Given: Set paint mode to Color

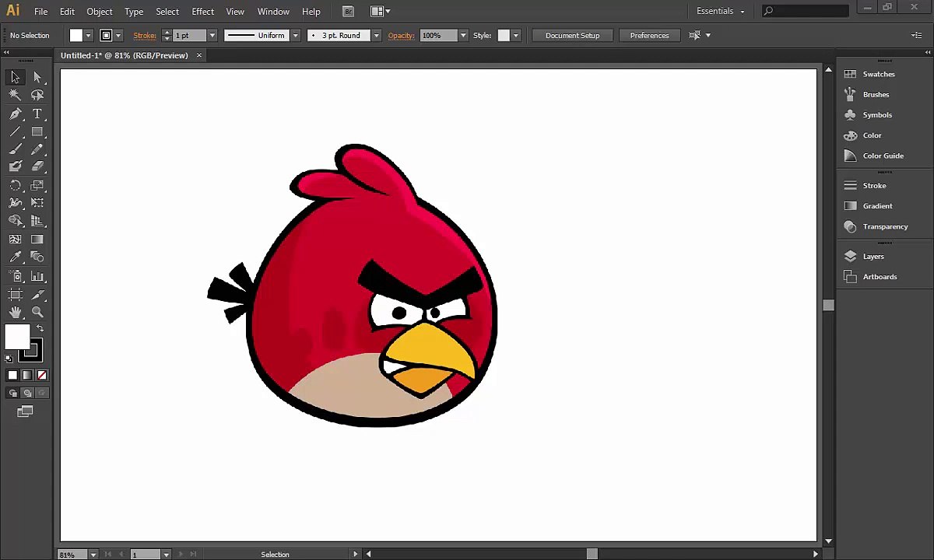Looking at the screenshot, I should (12, 375).
